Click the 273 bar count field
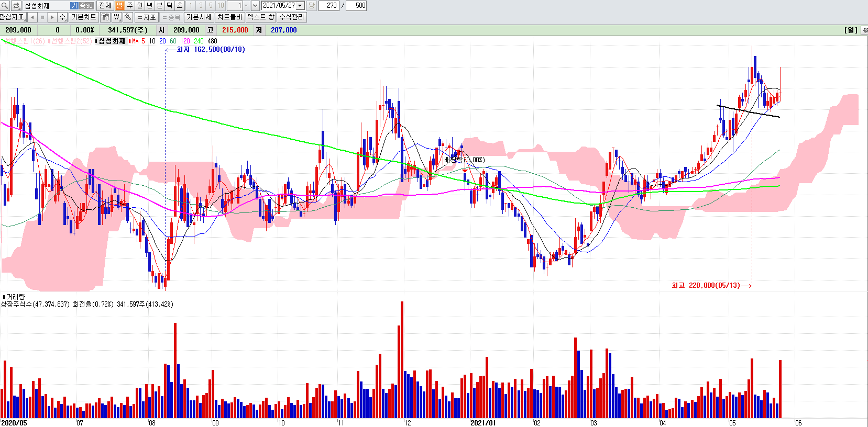This screenshot has width=868, height=427. coord(329,6)
